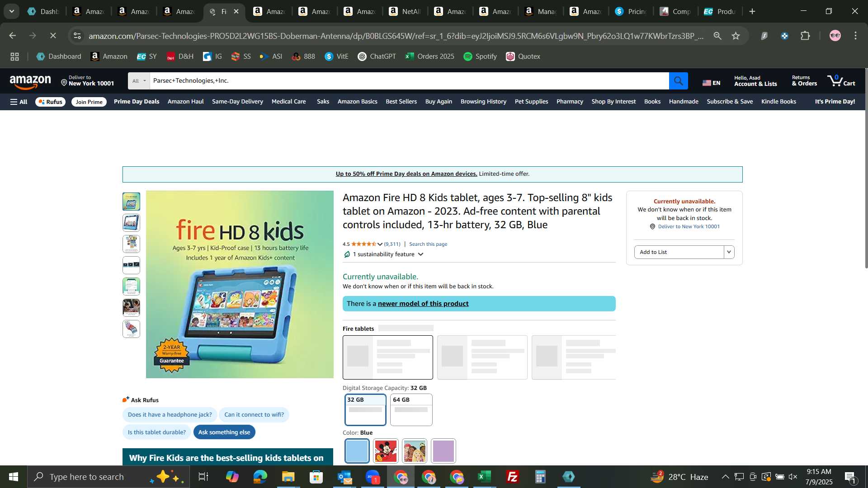Viewport: 868px width, 488px height.
Task: Open search category All dropdown
Action: point(139,81)
